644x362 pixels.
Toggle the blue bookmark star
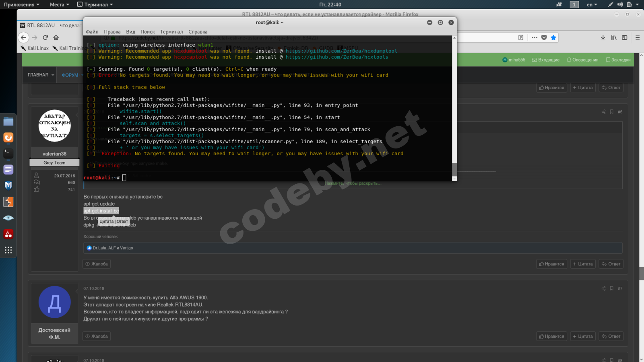click(x=553, y=37)
